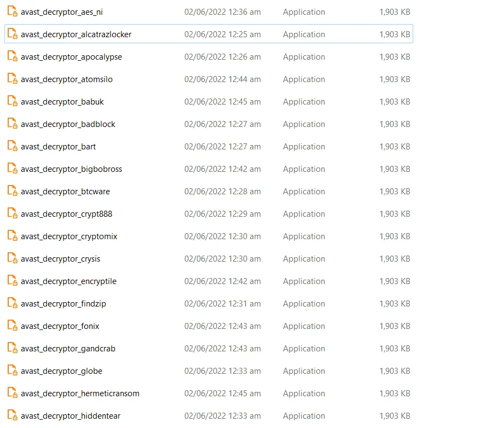Select the avast_decryptor_crysis file icon
The height and width of the screenshot is (428, 504).
tap(13, 258)
